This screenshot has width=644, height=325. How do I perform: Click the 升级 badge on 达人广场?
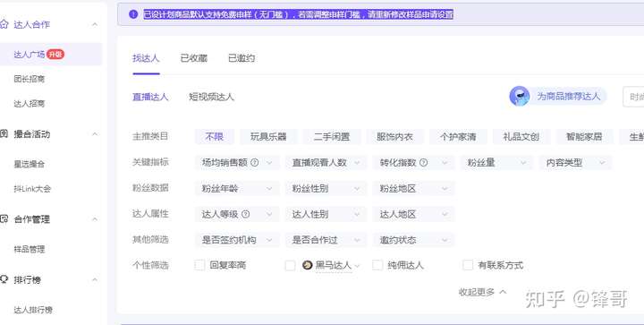point(55,54)
